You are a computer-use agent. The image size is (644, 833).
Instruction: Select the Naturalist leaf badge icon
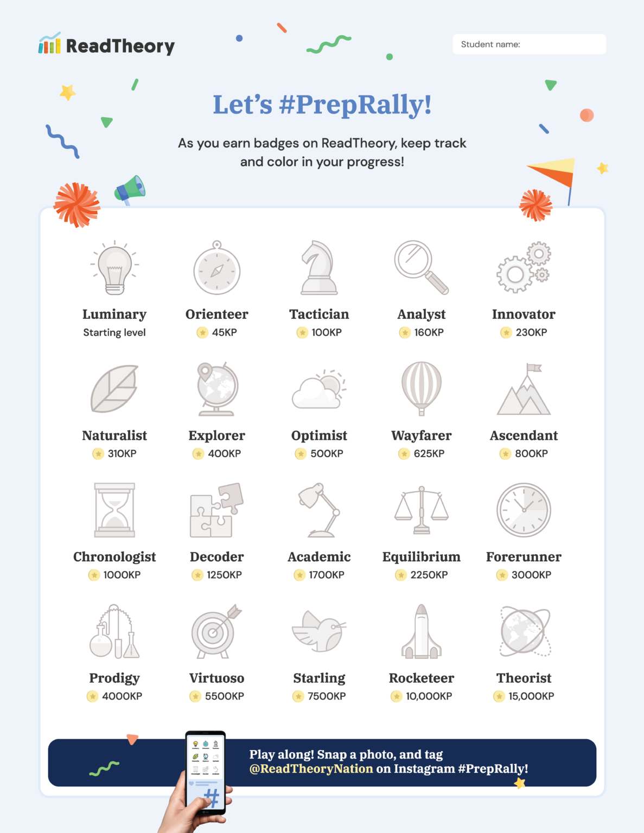pyautogui.click(x=114, y=389)
